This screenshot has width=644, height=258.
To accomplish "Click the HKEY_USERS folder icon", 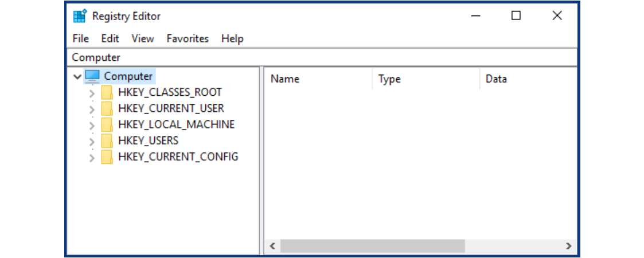I will point(107,141).
